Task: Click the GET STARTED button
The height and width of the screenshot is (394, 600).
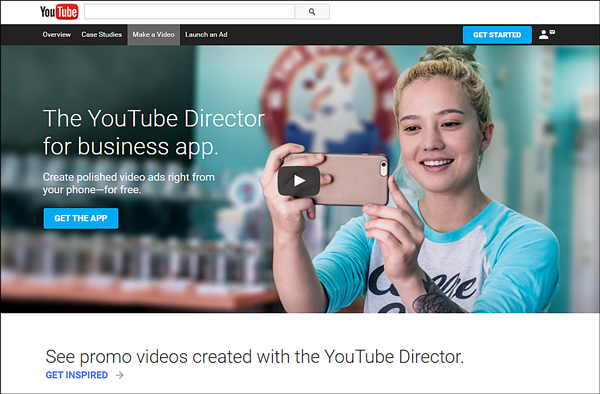Action: click(497, 35)
